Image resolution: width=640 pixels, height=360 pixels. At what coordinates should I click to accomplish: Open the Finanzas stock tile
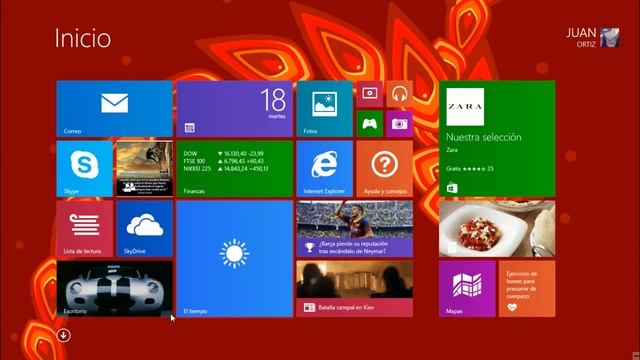(235, 169)
